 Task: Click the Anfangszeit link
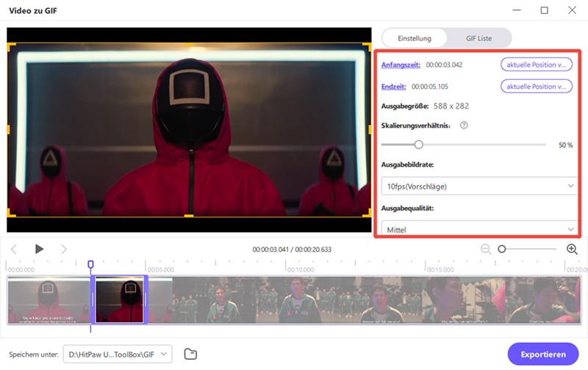tap(401, 65)
